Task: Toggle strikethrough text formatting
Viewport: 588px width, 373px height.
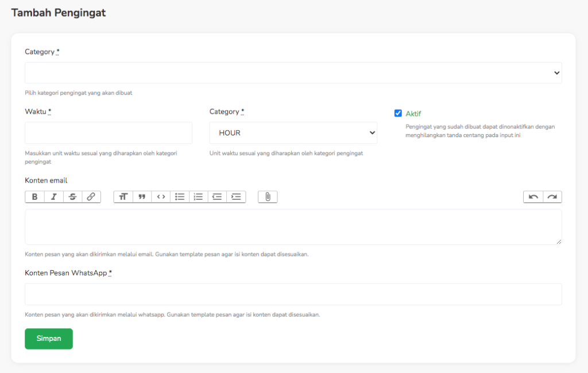Action: (x=72, y=197)
